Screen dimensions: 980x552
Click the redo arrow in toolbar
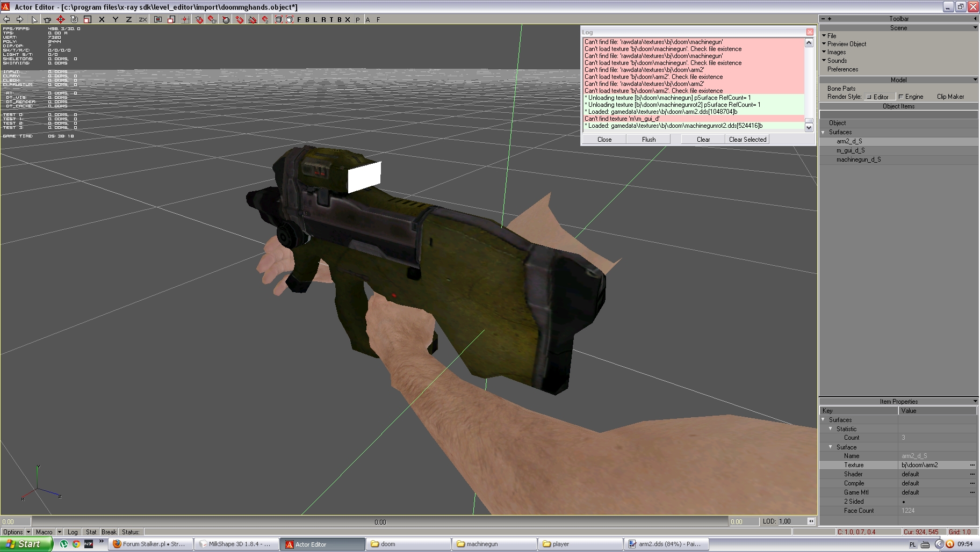pos(20,19)
